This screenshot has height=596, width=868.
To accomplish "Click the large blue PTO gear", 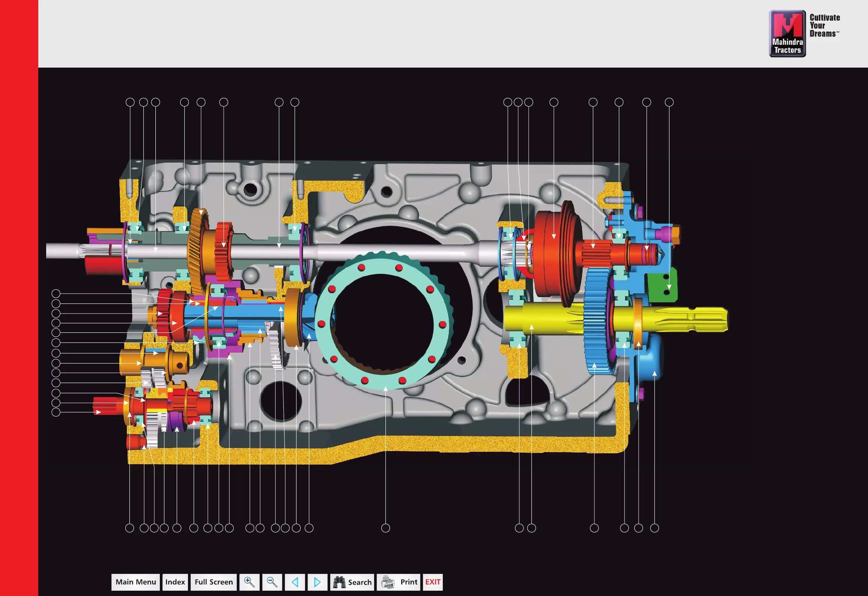I will pos(597,321).
